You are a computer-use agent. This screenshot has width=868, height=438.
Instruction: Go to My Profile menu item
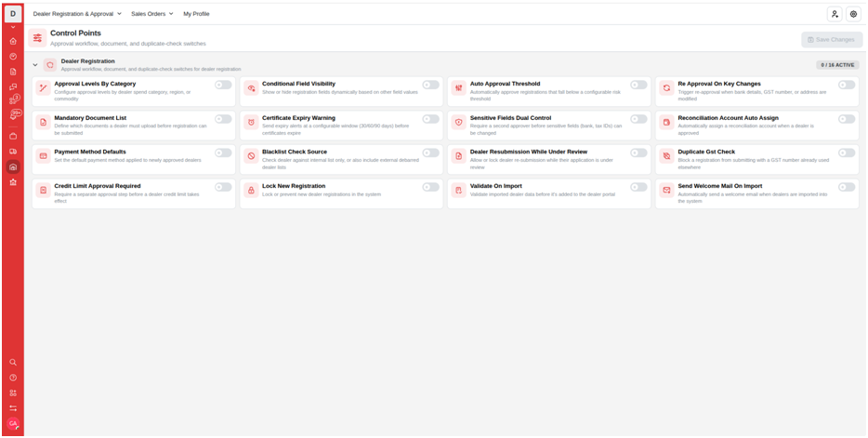coord(196,14)
